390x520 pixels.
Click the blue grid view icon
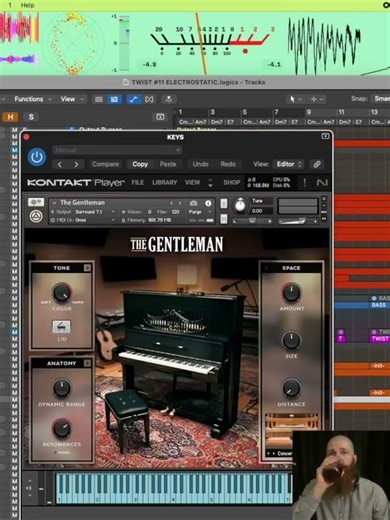point(114,99)
